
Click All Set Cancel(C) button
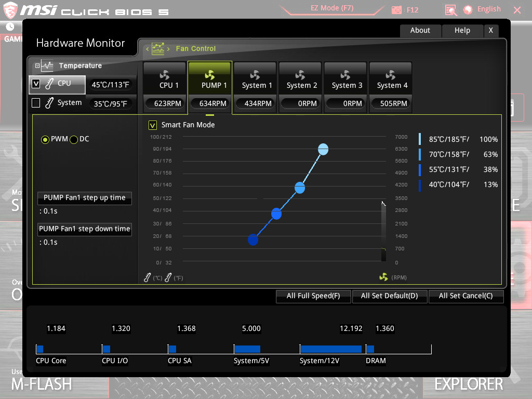tap(466, 296)
